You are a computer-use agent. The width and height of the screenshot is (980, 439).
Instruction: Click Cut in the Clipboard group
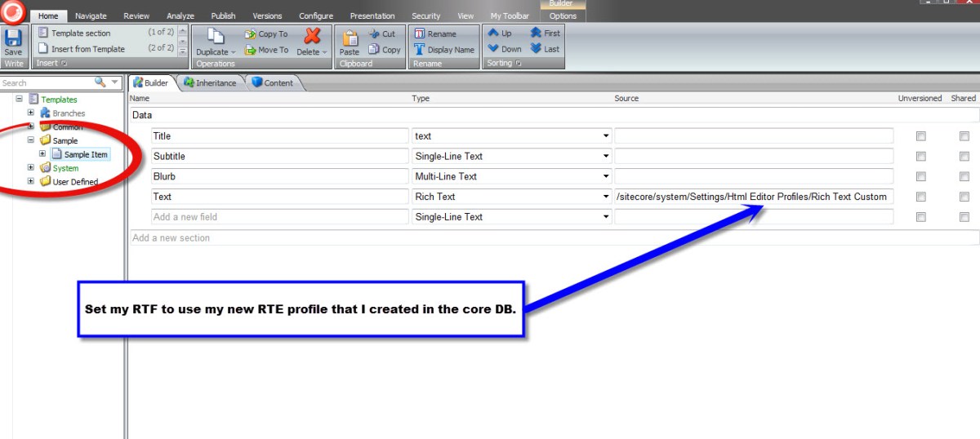(383, 34)
